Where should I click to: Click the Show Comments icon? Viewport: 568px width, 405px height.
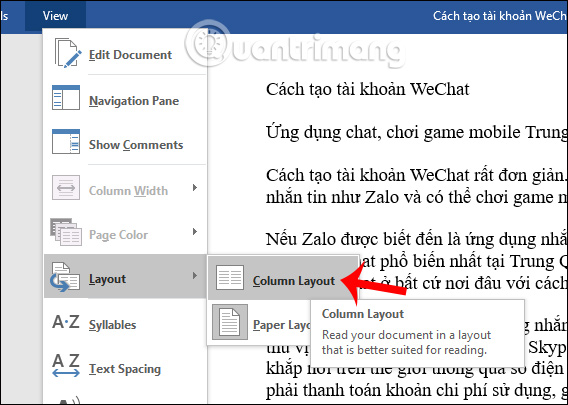[66, 142]
